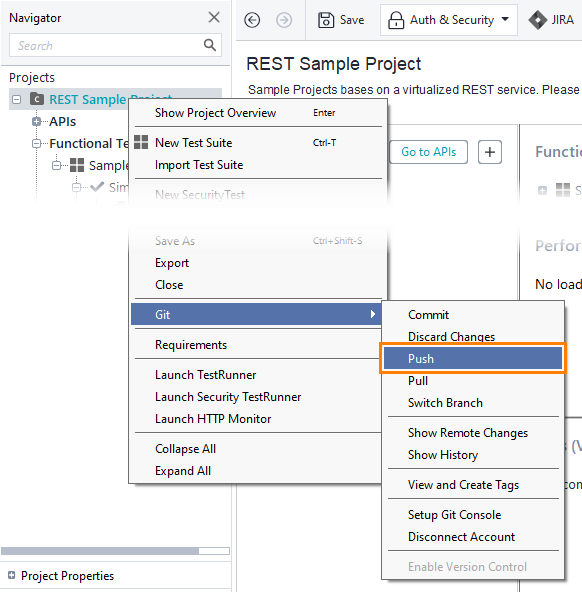This screenshot has width=582, height=592.
Task: Click the Sample test suite grid icon
Action: pos(77,165)
